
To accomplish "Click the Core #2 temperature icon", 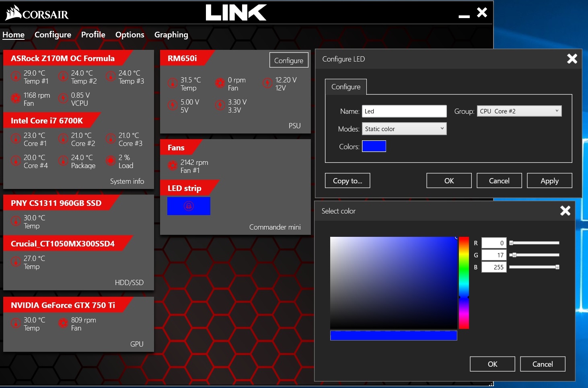I will [x=63, y=138].
